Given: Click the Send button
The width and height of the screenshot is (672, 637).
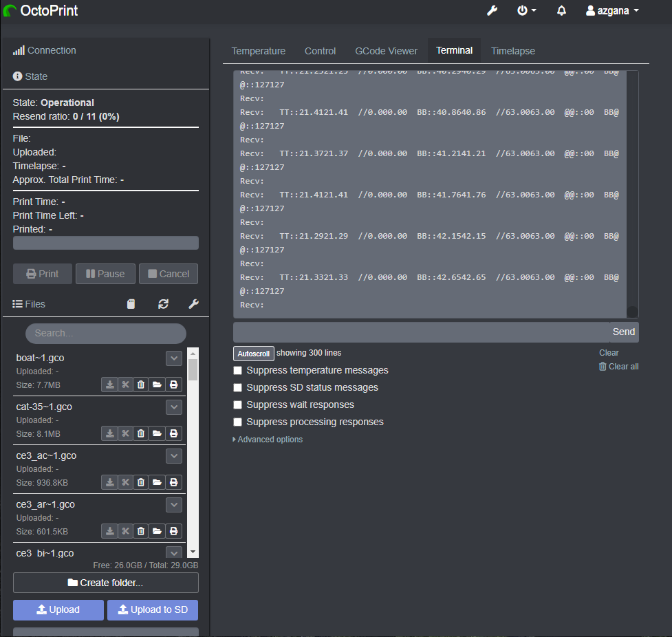Looking at the screenshot, I should 623,332.
